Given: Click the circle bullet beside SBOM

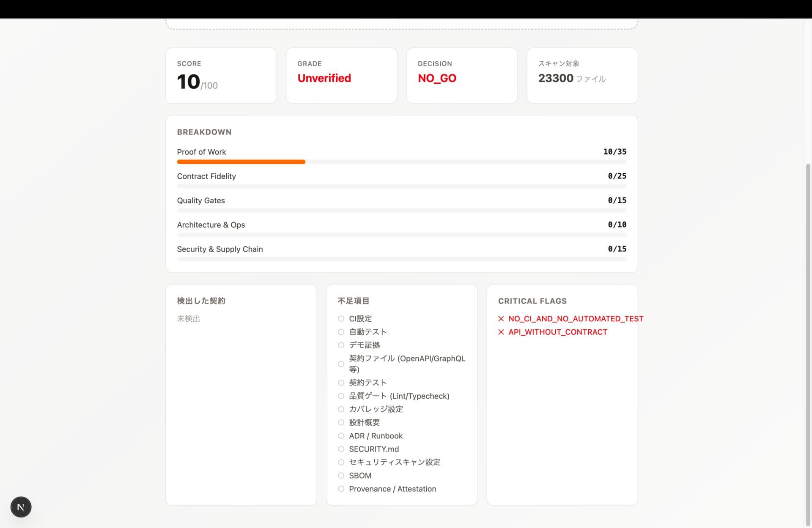Looking at the screenshot, I should [341, 476].
